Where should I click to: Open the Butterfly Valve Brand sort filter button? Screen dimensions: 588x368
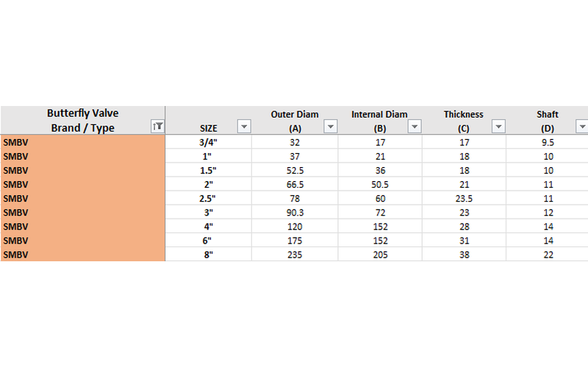(157, 126)
